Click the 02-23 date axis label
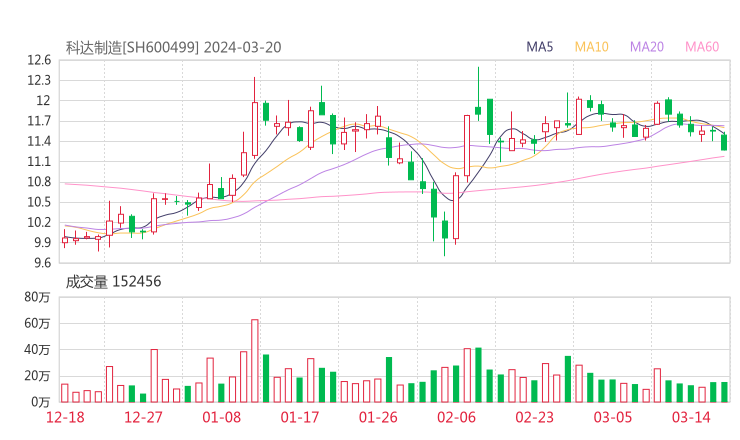The width and height of the screenshot is (740, 440). click(534, 417)
